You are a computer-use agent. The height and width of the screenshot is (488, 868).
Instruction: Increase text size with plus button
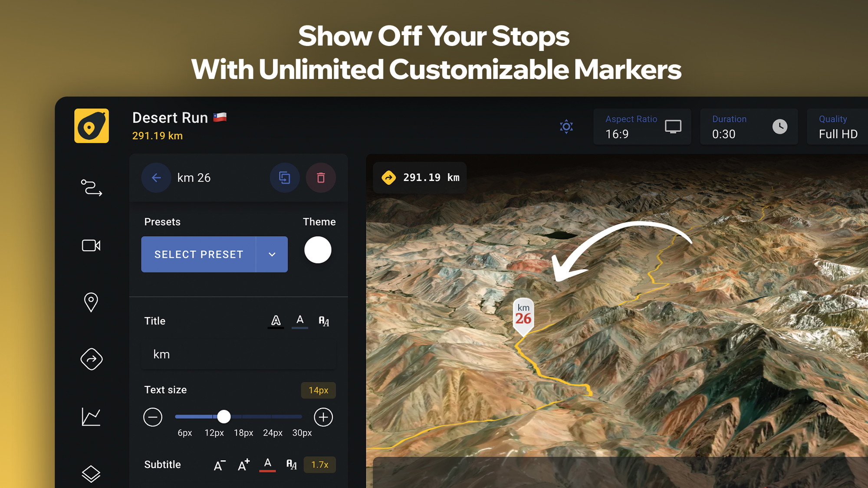(323, 417)
